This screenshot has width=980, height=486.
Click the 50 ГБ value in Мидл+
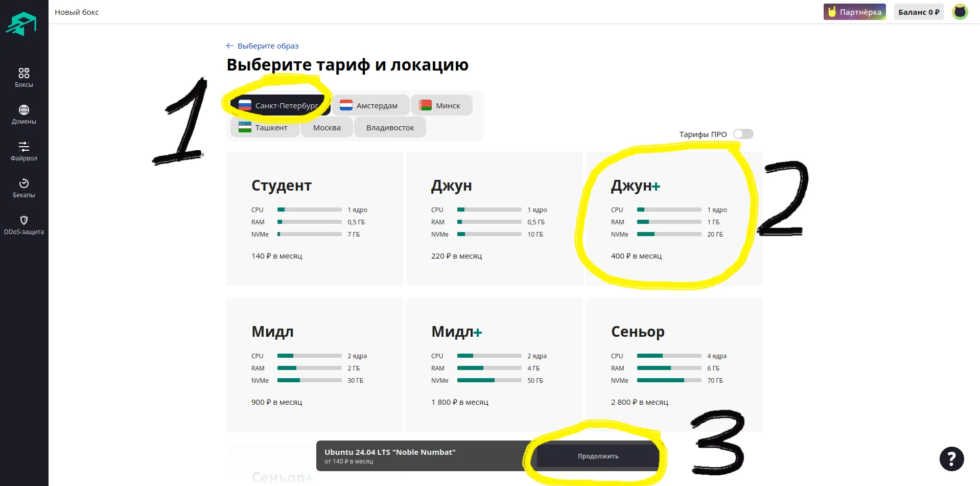(x=535, y=380)
